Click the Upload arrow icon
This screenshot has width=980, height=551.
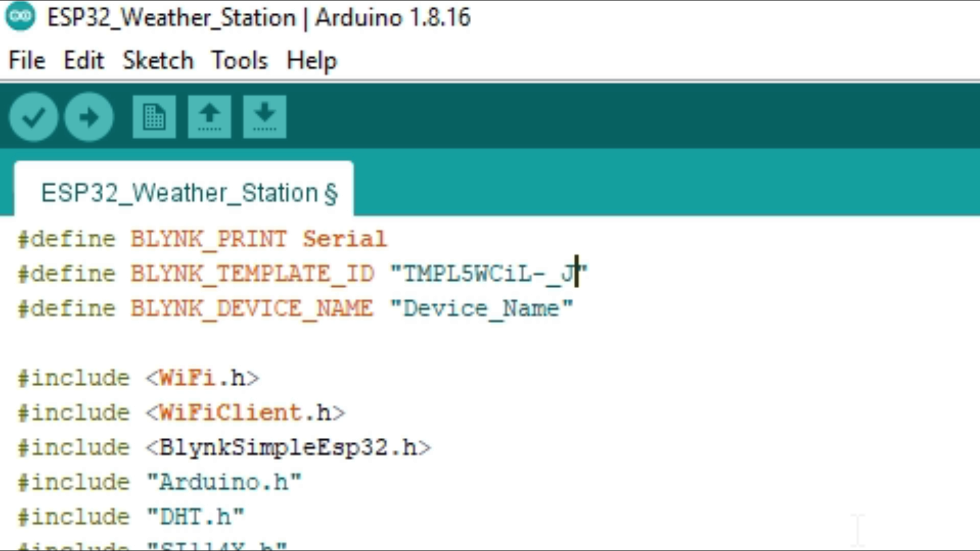tap(89, 117)
